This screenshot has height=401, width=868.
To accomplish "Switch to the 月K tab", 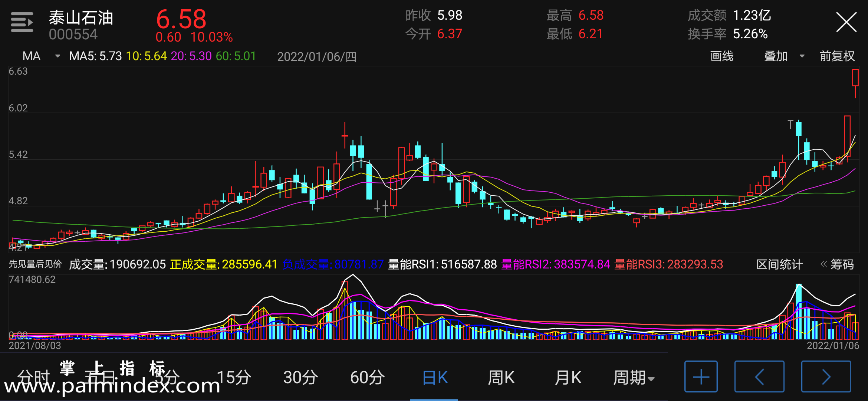I will click(568, 378).
